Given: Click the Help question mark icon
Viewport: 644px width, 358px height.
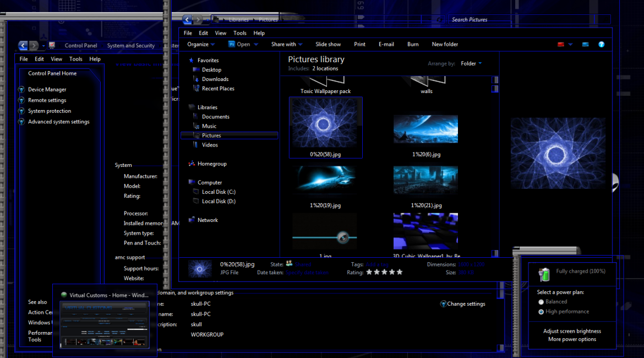Looking at the screenshot, I should pos(602,45).
